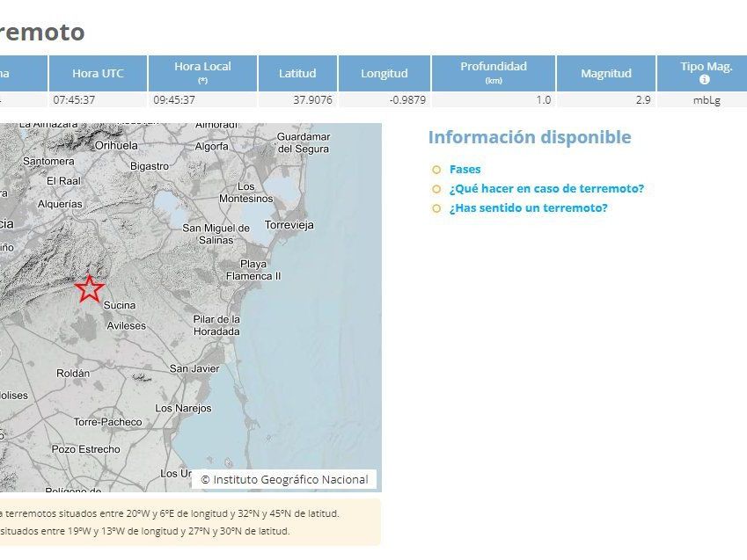Click the Información disponible heading

[529, 137]
